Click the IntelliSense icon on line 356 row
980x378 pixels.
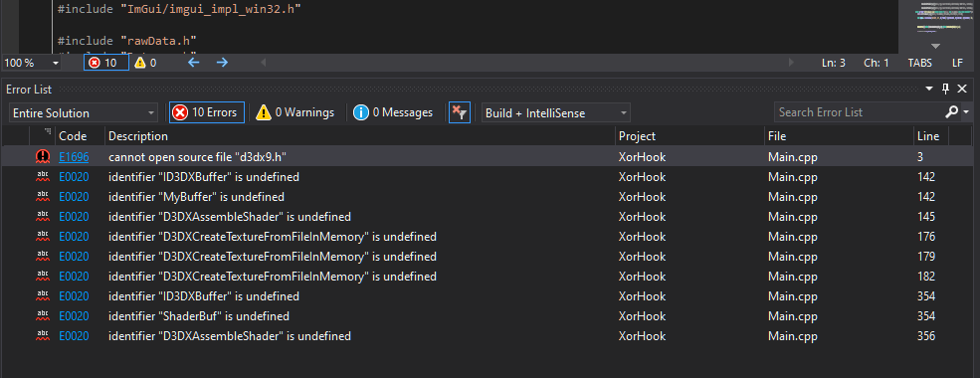[43, 336]
